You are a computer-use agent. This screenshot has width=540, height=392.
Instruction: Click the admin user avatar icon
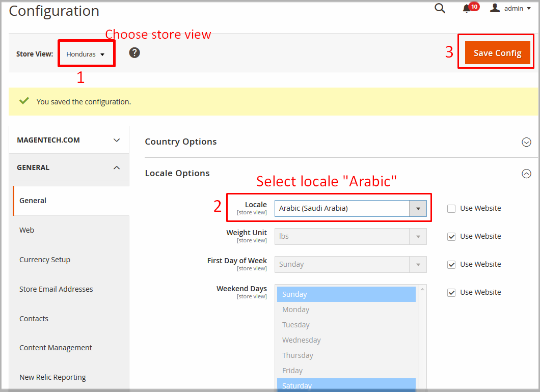pos(495,8)
